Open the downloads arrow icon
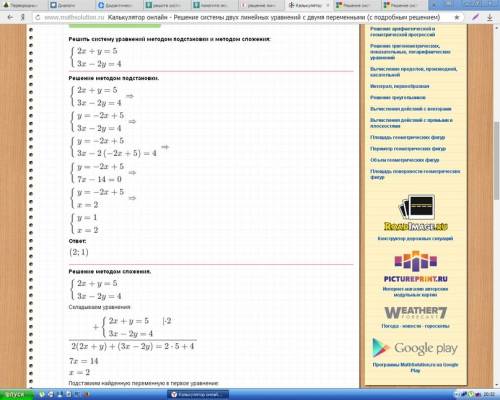This screenshot has width=500, height=400. pyautogui.click(x=490, y=17)
